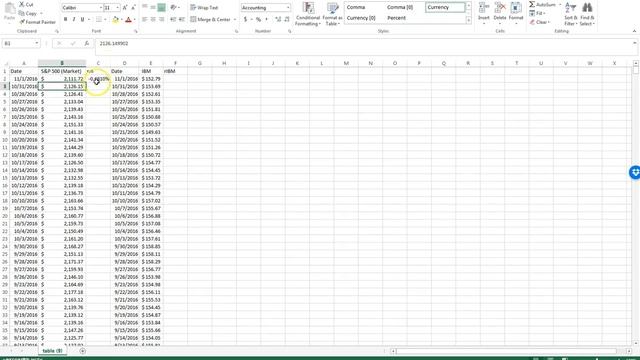
Task: Expand the cell Styles gallery
Action: coord(469,20)
